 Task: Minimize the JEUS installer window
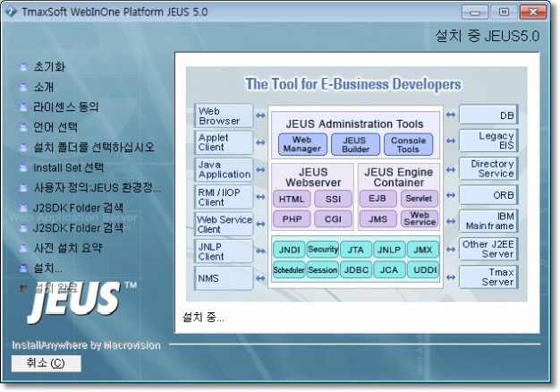[x=475, y=13]
